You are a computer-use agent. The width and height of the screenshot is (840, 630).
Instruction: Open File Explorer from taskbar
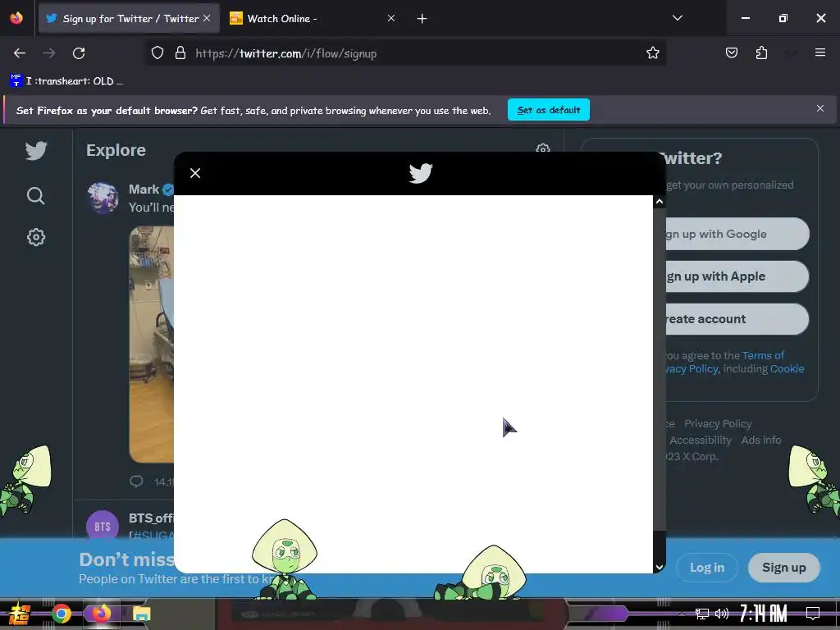tap(142, 614)
